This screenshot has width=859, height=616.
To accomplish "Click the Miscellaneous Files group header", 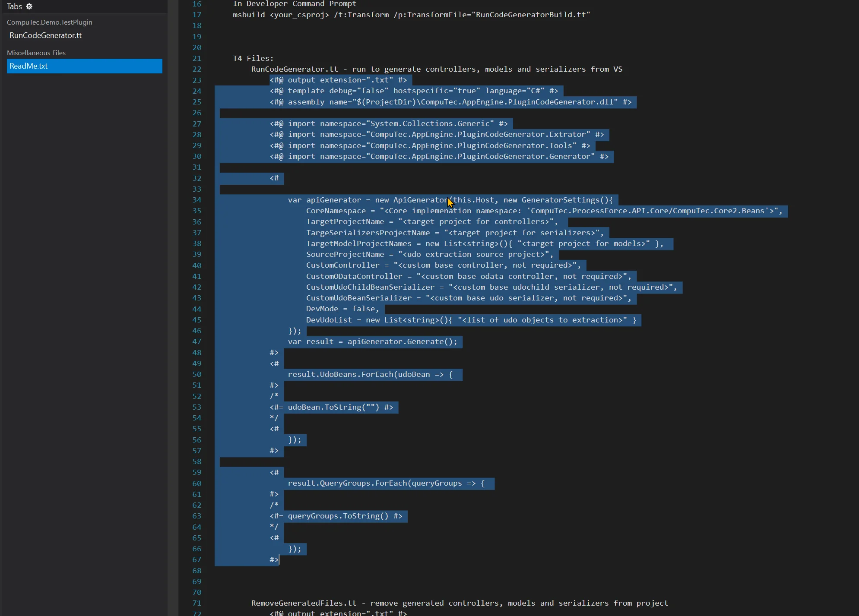I will pos(36,53).
